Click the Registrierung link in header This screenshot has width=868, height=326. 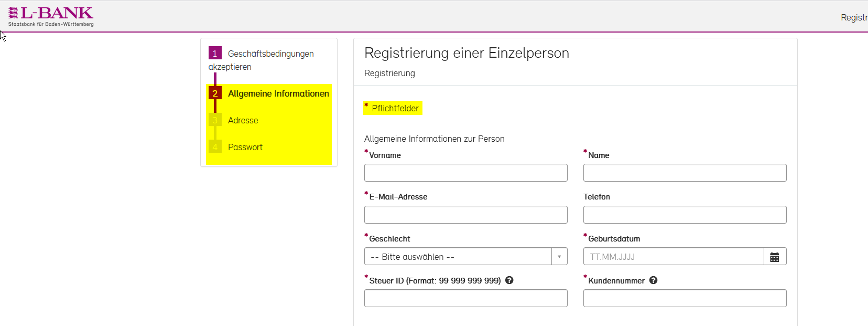pyautogui.click(x=854, y=17)
